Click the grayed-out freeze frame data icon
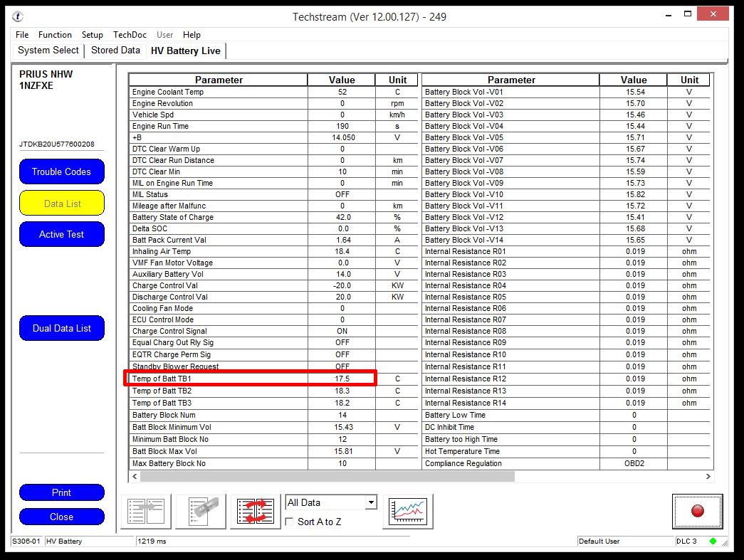 tap(201, 511)
